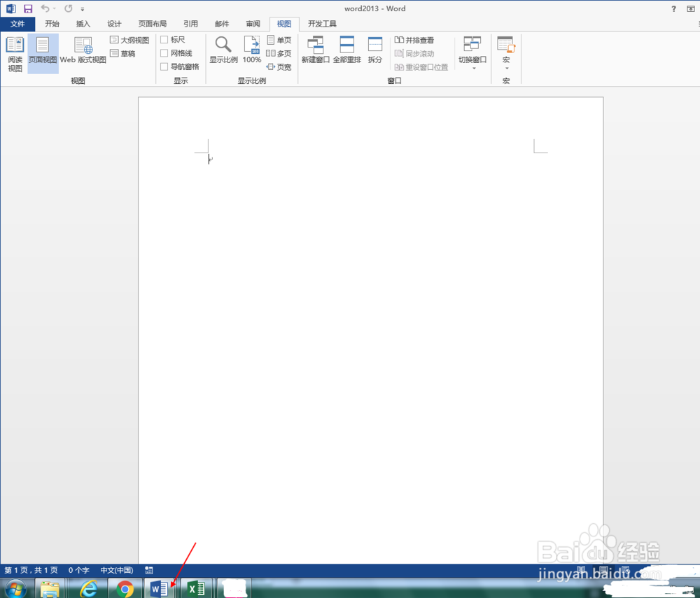Click inside the blank document page
The image size is (700, 598).
tap(370, 330)
